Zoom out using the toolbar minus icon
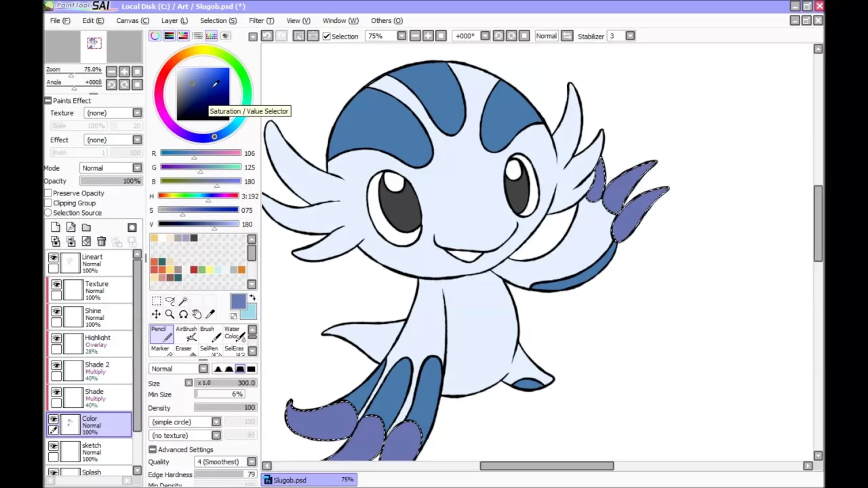Screen dimensions: 868x488 pos(416,36)
